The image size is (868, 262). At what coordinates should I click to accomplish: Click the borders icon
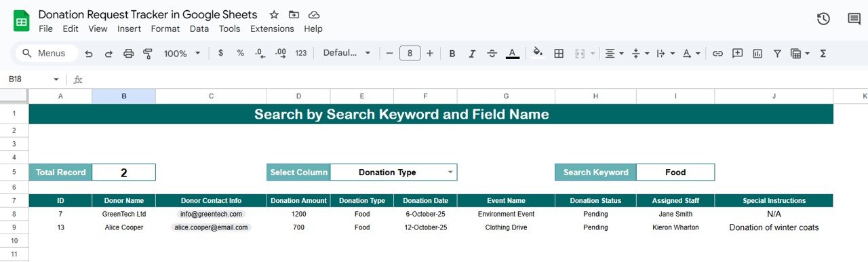pos(559,53)
